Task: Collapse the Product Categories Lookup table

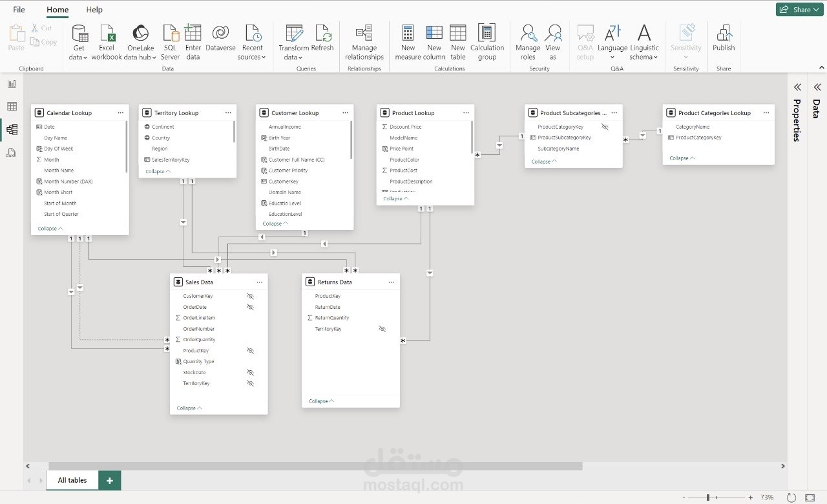Action: pos(682,158)
